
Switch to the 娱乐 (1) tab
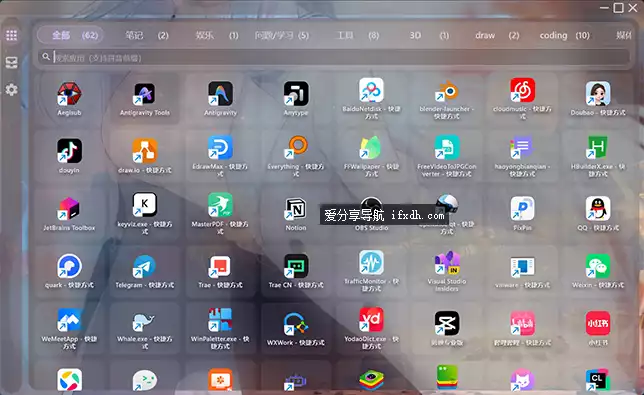point(217,36)
